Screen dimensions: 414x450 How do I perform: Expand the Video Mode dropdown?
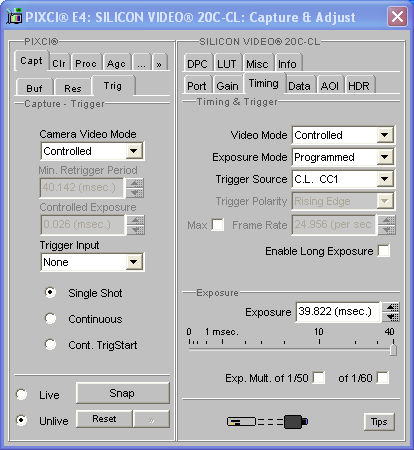coord(385,135)
